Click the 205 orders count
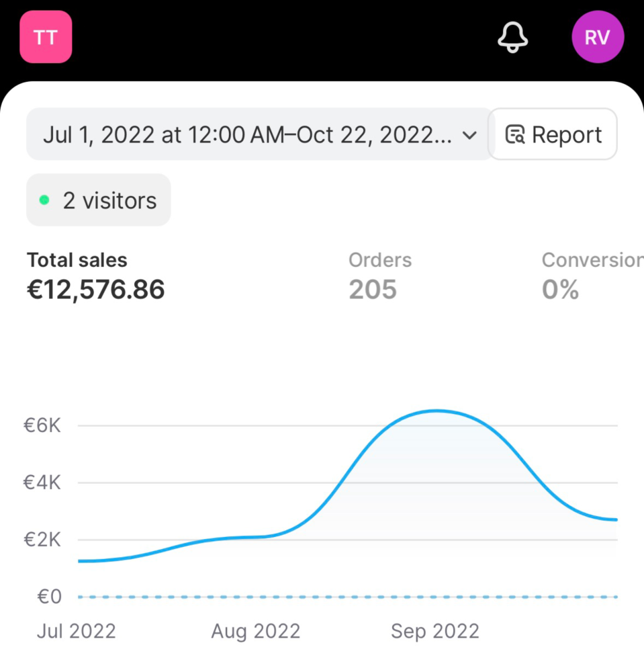The width and height of the screenshot is (644, 672). (373, 289)
